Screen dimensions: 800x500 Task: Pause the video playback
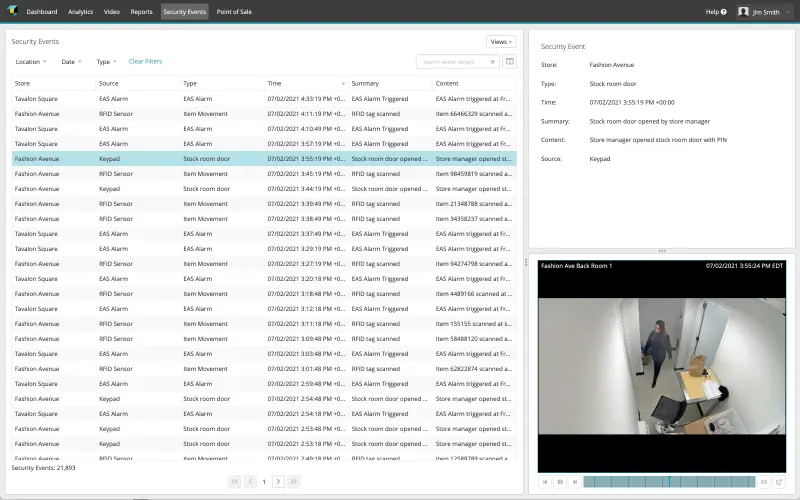[560, 482]
